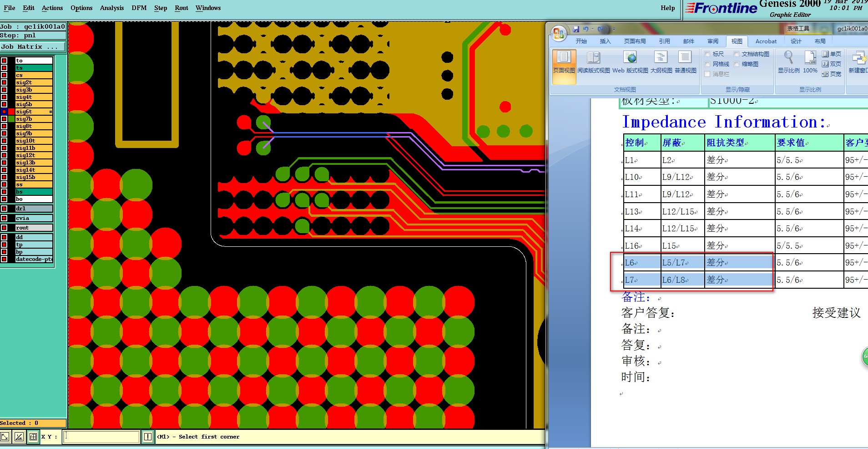868x449 pixels.
Task: Select the cvia layer name
Action: coord(34,218)
